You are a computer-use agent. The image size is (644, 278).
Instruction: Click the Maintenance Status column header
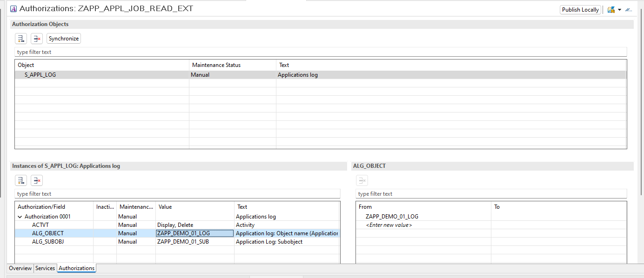233,65
